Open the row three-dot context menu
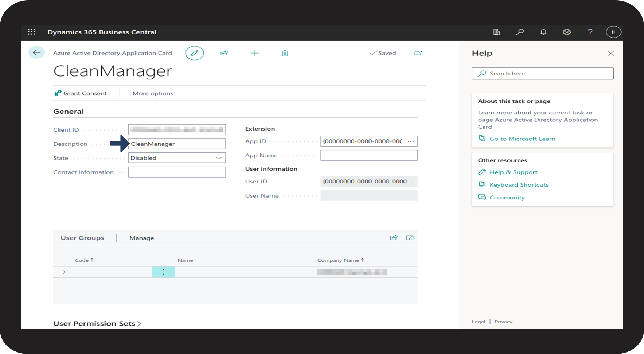644x354 pixels. [x=163, y=272]
